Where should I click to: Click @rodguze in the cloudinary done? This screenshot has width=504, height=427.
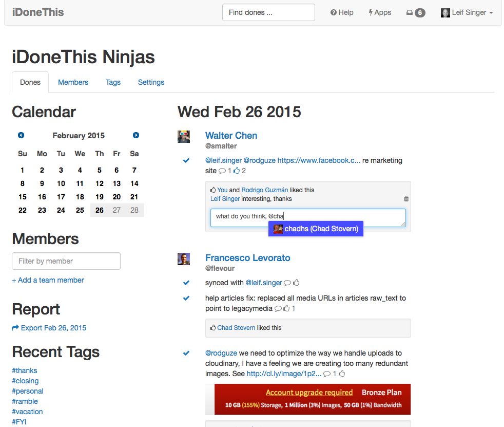(x=221, y=353)
